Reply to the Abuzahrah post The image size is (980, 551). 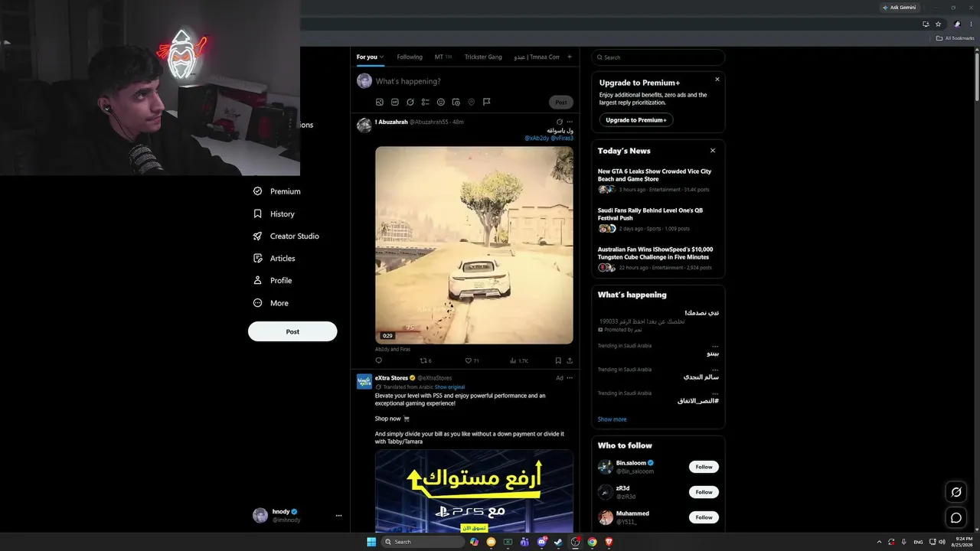378,360
